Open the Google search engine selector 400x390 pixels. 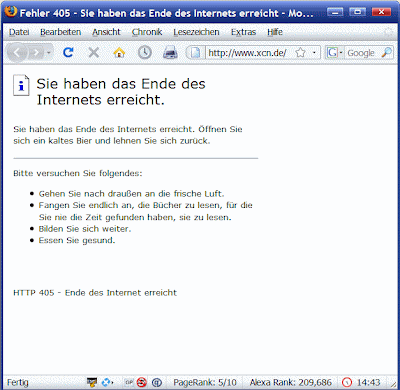(x=334, y=53)
